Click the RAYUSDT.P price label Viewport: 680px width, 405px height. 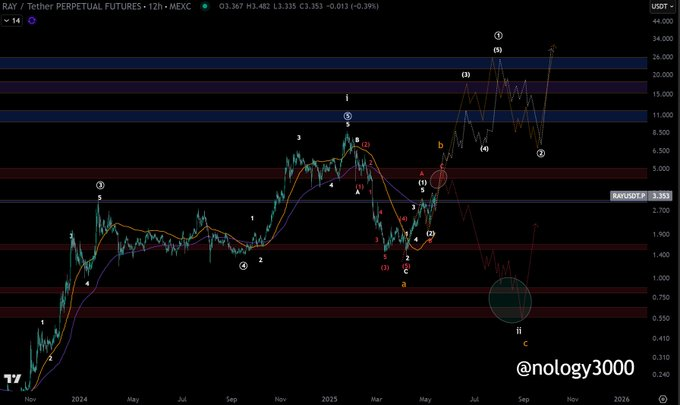click(x=629, y=196)
